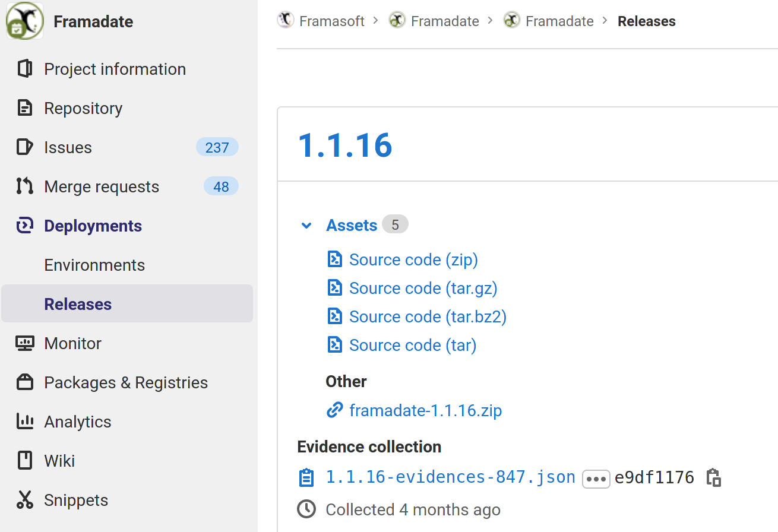Expand the full evidence SHA ellipsis
778x532 pixels.
[x=596, y=479]
